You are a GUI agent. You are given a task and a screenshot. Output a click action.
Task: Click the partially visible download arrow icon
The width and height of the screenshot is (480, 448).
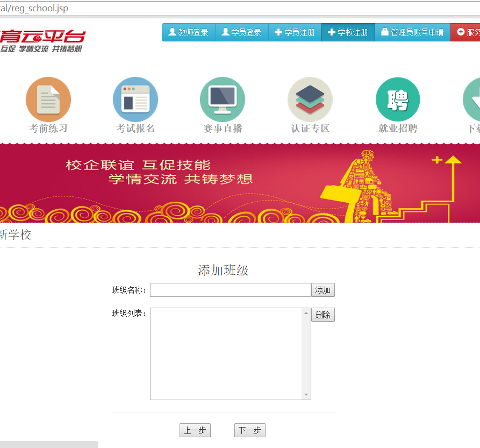[472, 99]
